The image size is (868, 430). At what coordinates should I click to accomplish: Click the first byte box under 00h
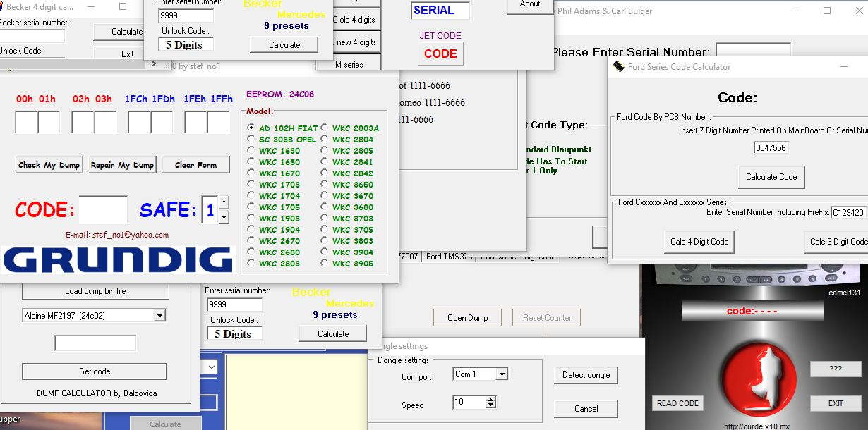coord(26,122)
